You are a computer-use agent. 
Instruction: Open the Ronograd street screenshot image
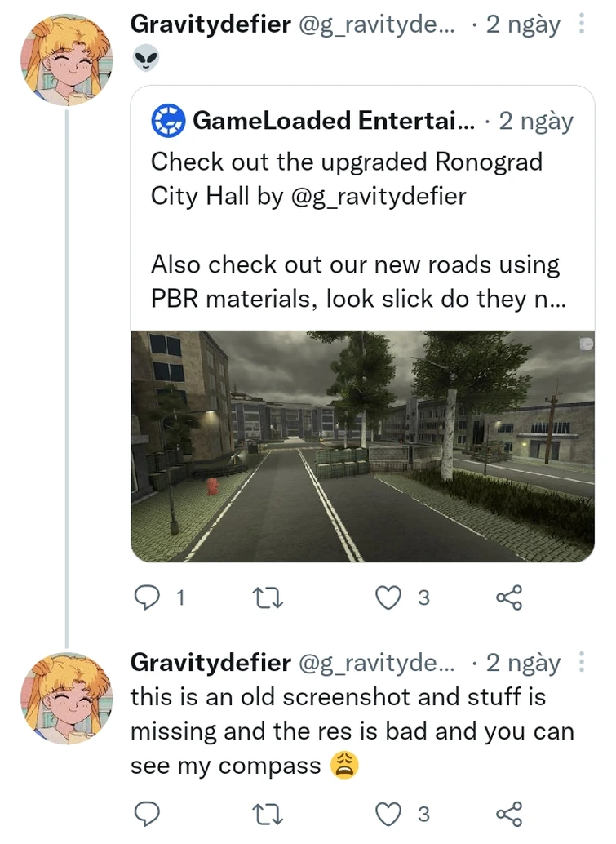click(x=362, y=446)
